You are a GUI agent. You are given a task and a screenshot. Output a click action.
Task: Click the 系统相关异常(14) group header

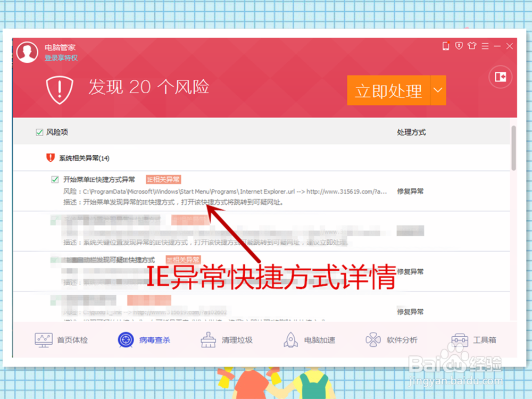84,158
